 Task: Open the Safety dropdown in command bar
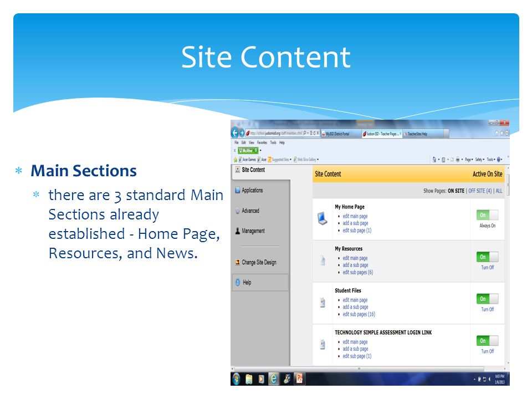[x=480, y=160]
